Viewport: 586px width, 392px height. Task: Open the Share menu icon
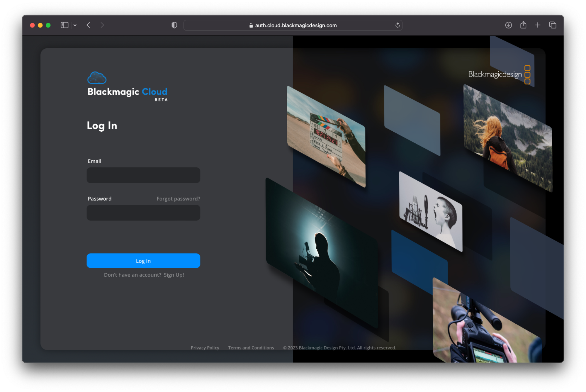tap(523, 25)
